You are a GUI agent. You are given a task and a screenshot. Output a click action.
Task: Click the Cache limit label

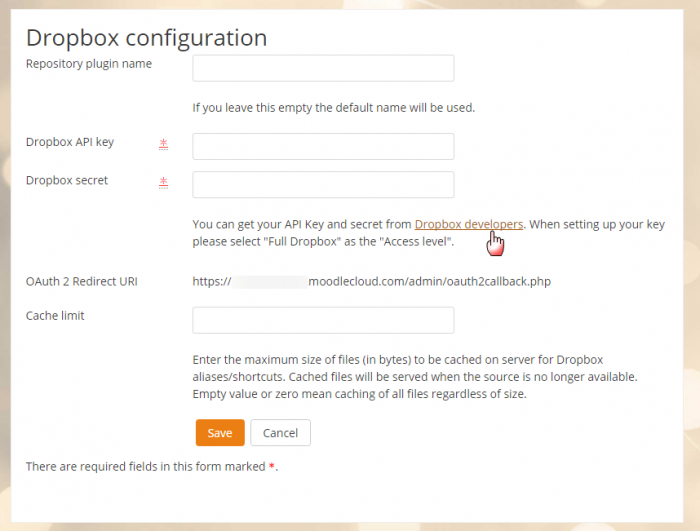click(55, 316)
